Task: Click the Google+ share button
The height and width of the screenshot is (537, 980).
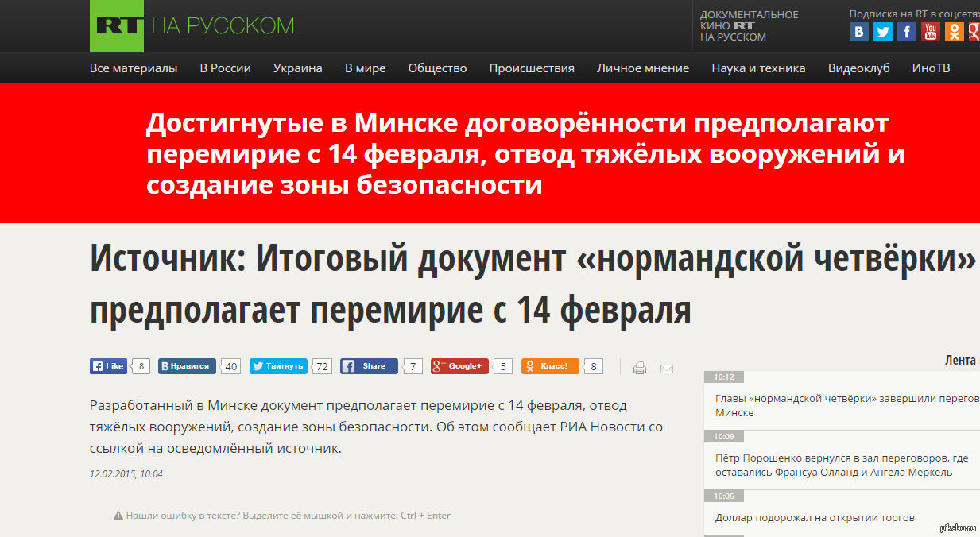Action: [459, 366]
